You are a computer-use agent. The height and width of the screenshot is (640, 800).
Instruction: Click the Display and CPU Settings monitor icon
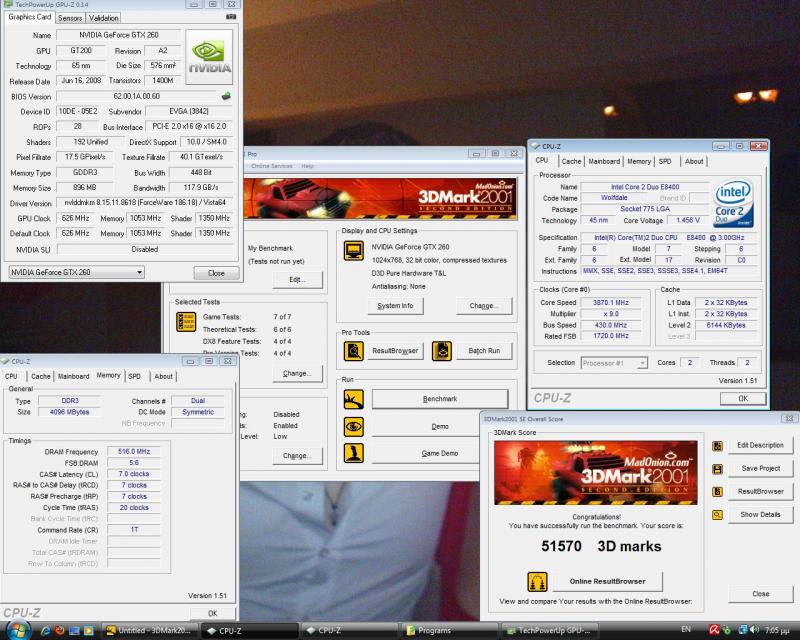[354, 251]
